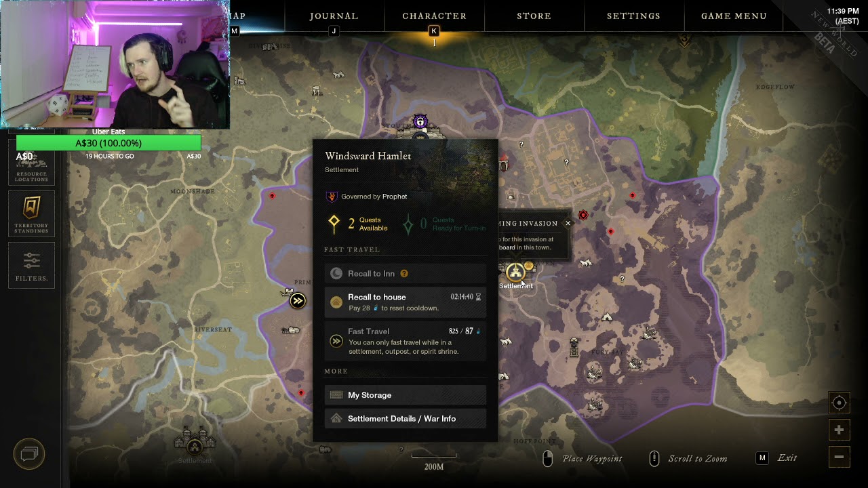The height and width of the screenshot is (488, 868).
Task: Open the Store tab
Action: point(534,16)
